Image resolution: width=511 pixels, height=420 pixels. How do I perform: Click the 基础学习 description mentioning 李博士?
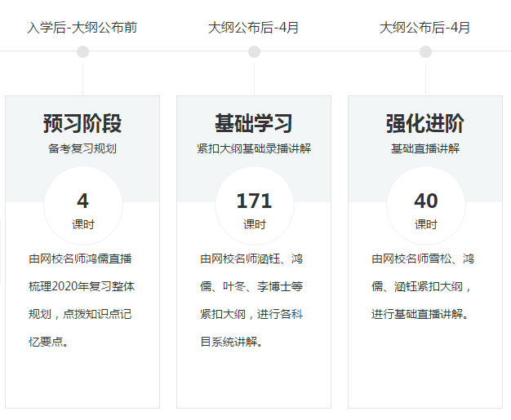tap(252, 286)
